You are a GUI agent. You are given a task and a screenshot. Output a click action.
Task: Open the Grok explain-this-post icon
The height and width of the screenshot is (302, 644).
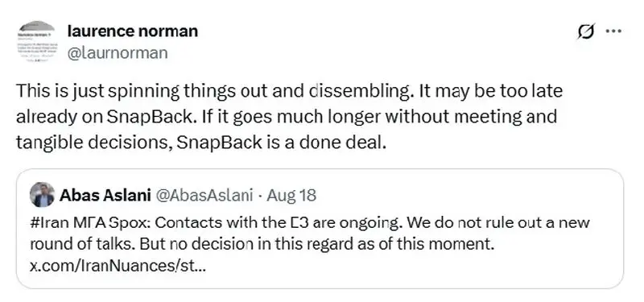586,31
